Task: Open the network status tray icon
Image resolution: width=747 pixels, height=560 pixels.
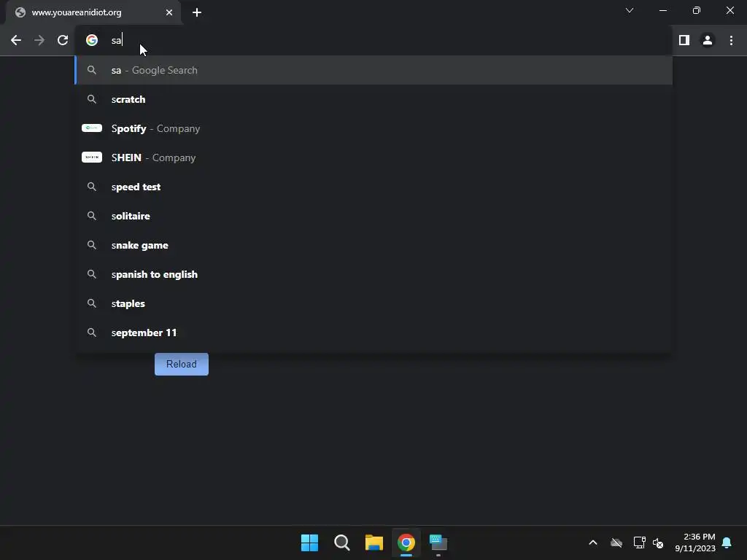Action: tap(639, 542)
